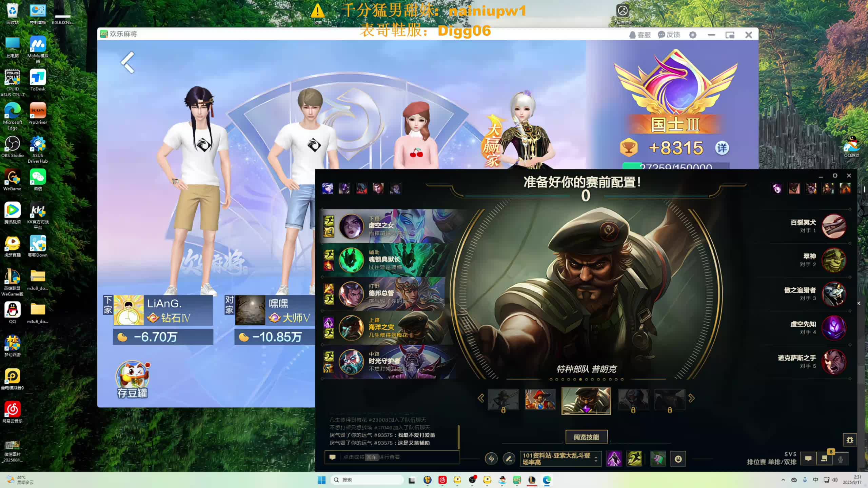Click 排位赛 单排/双排 mode label
The width and height of the screenshot is (868, 488).
771,462
